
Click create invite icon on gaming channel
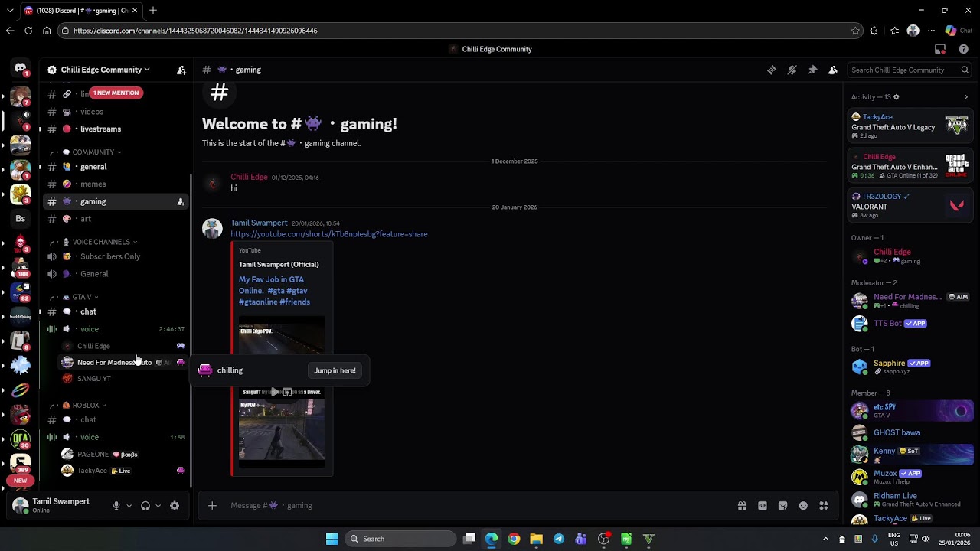181,201
